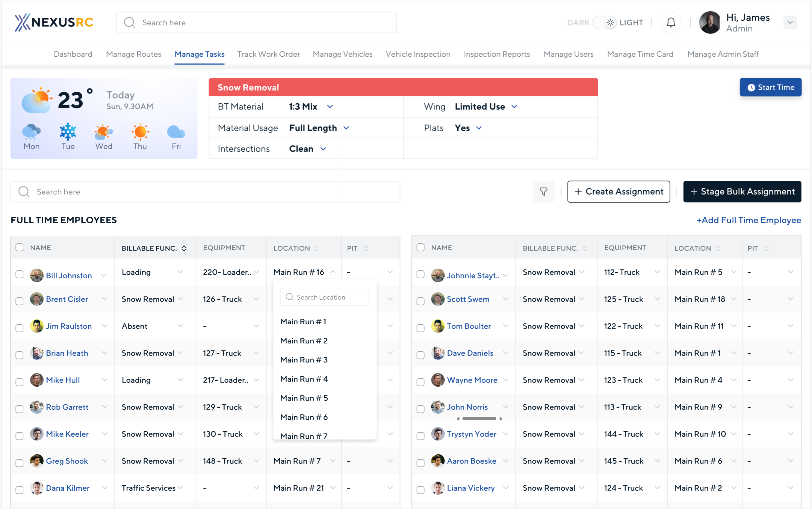The height and width of the screenshot is (509, 812).
Task: Expand the BT Material 1:3 Mix dropdown
Action: 330,107
